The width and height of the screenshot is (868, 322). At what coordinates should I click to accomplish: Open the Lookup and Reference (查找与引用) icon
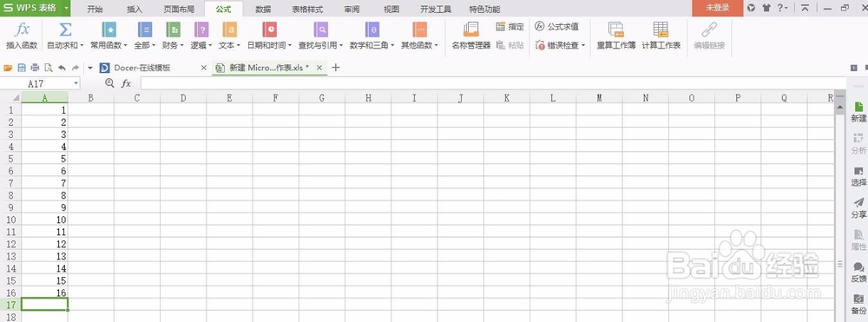point(320,30)
